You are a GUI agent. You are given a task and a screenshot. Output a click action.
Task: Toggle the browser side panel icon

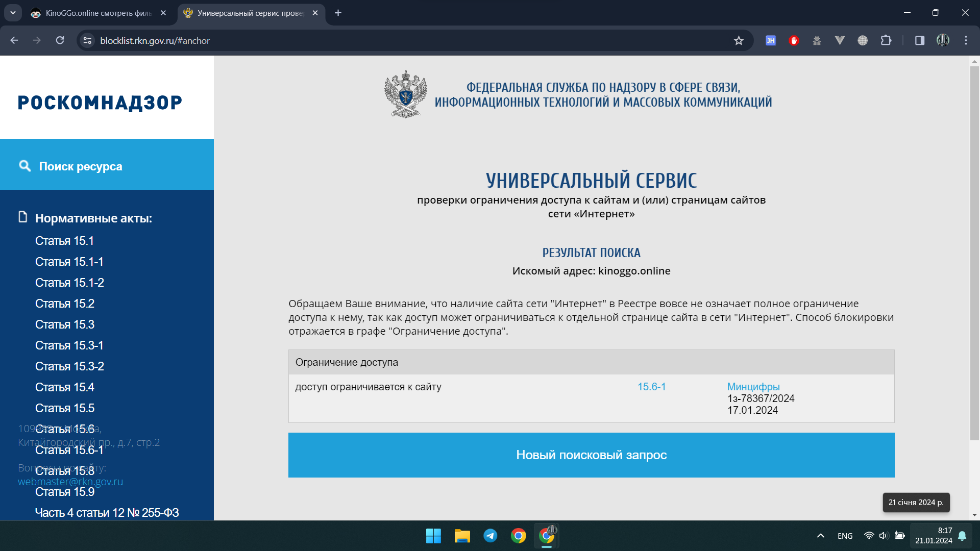919,40
